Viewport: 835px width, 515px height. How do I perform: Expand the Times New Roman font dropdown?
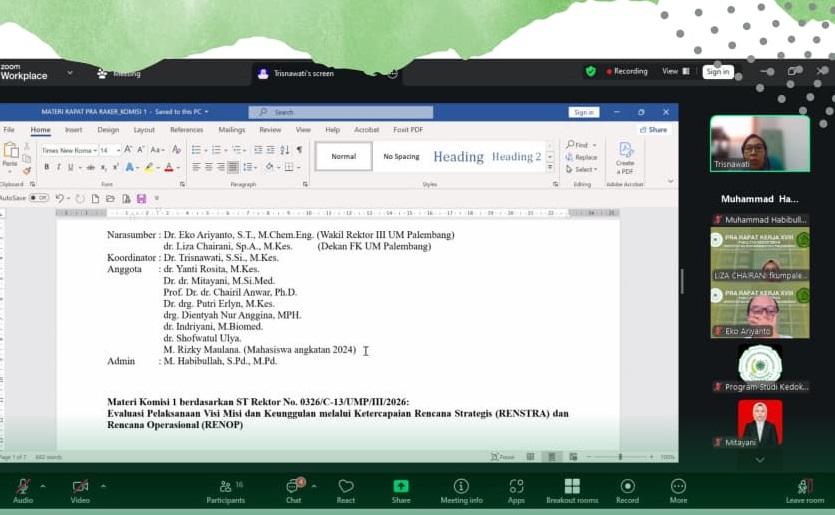coord(92,150)
